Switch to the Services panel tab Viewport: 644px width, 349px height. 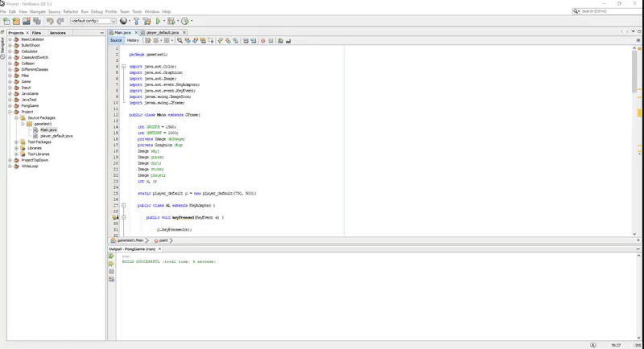pyautogui.click(x=57, y=33)
